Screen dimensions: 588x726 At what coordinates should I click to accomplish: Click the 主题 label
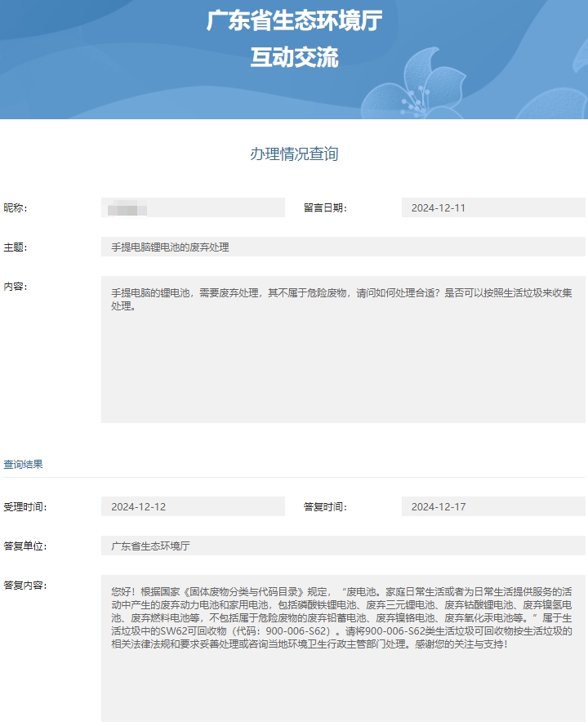[16, 247]
